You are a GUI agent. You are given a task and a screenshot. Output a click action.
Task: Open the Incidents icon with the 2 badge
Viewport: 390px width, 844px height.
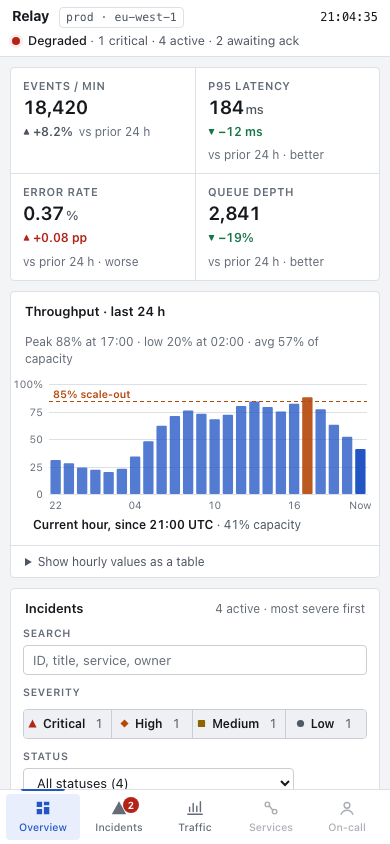pyautogui.click(x=119, y=808)
